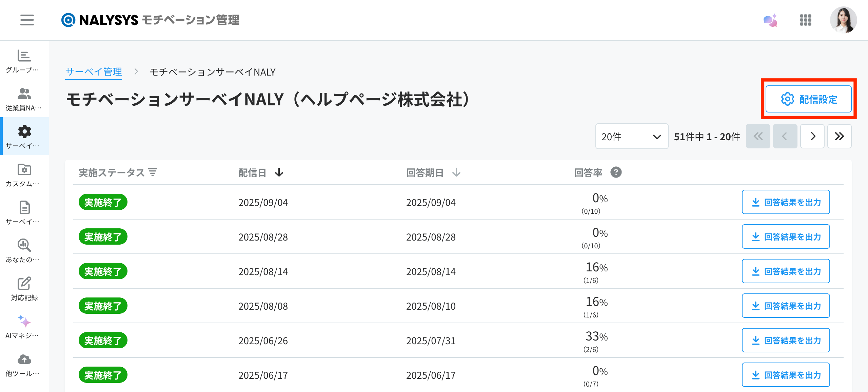Sort by 配信日 column arrow
Viewport: 868px width, 392px height.
(279, 172)
